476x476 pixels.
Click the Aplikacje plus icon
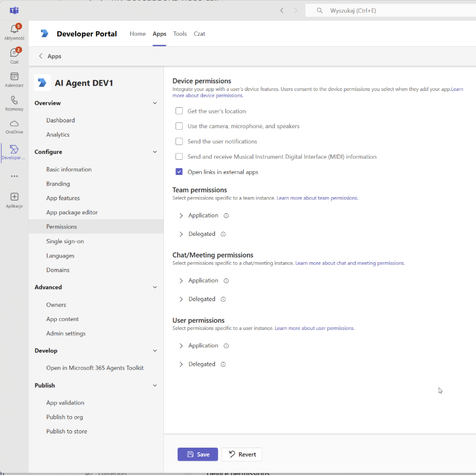pyautogui.click(x=14, y=196)
